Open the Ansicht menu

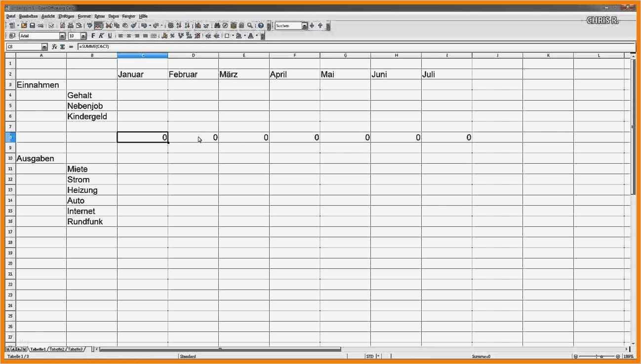tap(48, 16)
